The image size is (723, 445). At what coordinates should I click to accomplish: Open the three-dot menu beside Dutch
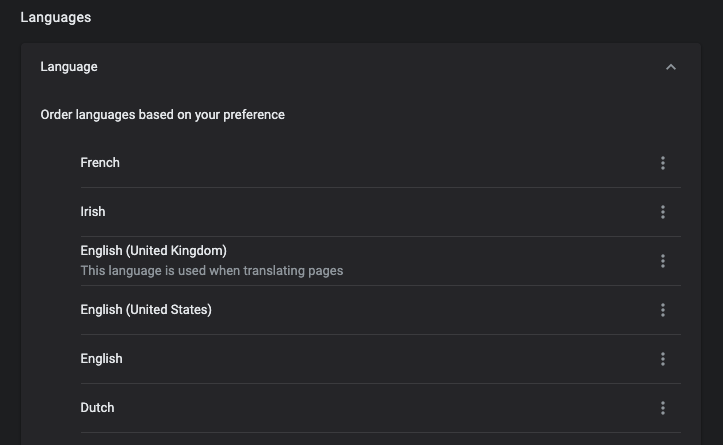(x=662, y=408)
